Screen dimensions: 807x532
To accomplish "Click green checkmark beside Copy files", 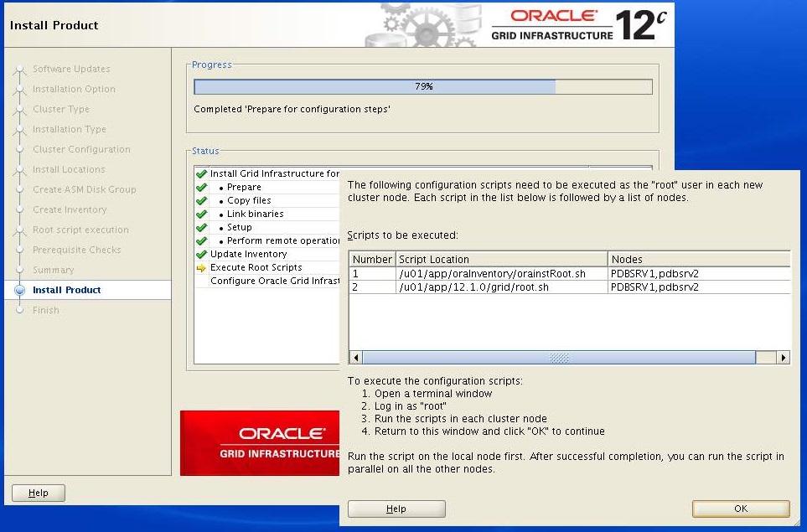I will click(x=201, y=201).
